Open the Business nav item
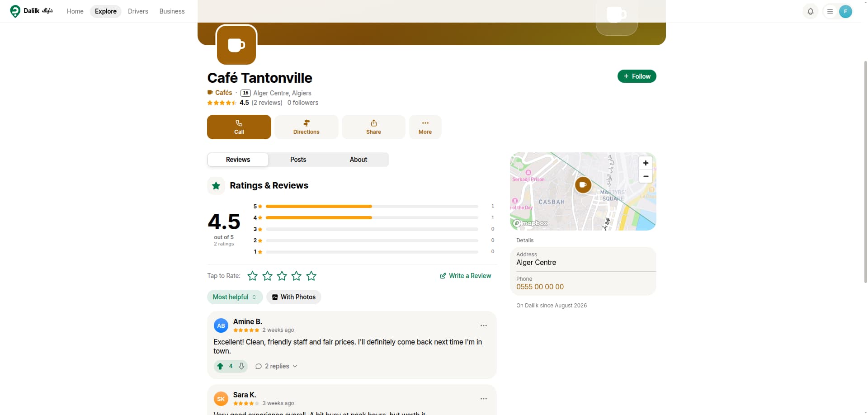The width and height of the screenshot is (868, 415). tap(172, 11)
